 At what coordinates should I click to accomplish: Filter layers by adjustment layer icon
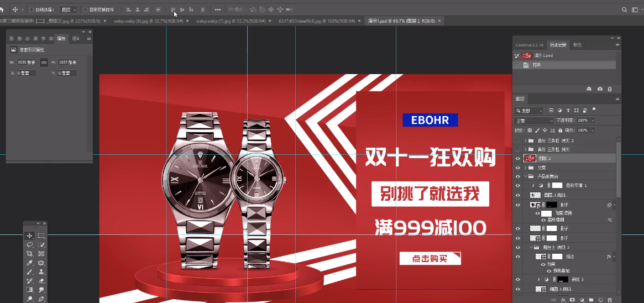tap(560, 111)
